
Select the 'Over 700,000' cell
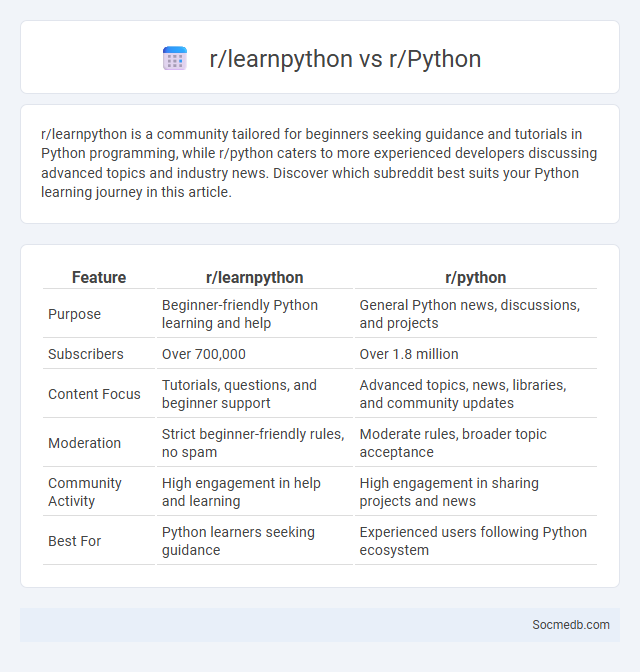tap(255, 354)
